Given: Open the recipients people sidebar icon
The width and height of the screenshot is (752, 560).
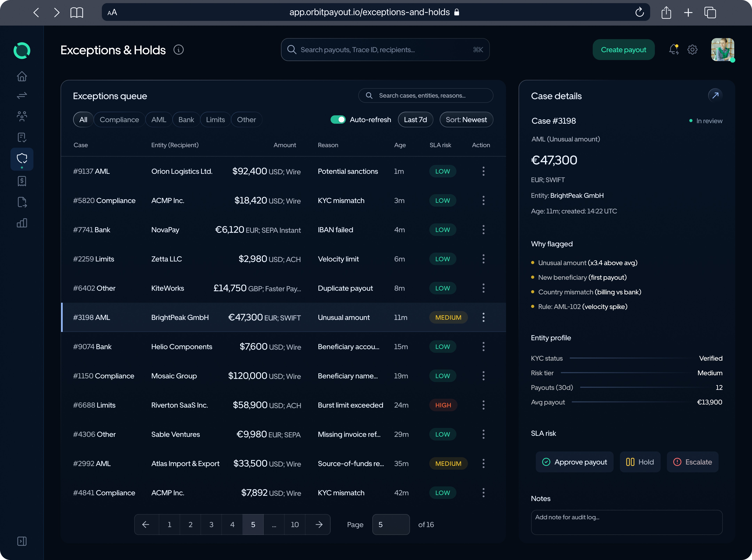Looking at the screenshot, I should pyautogui.click(x=22, y=116).
